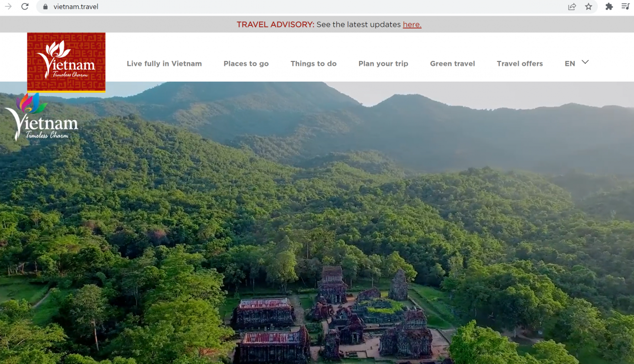634x364 pixels.
Task: Reload the vietnam.travel page
Action: 25,7
